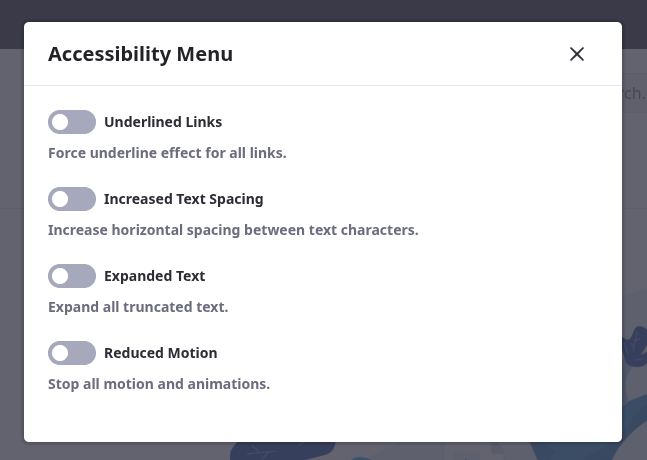Switch on Reduced Motion

(x=72, y=353)
